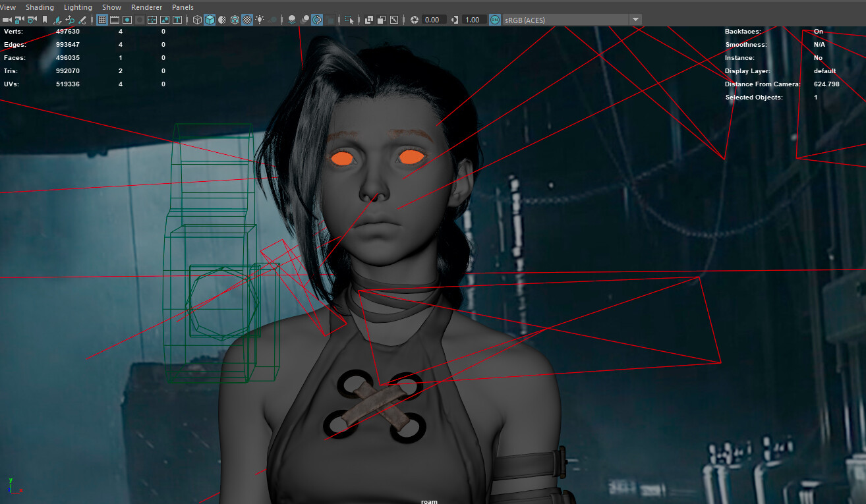This screenshot has height=504, width=866.
Task: Toggle multisample anti-aliasing
Action: (316, 20)
